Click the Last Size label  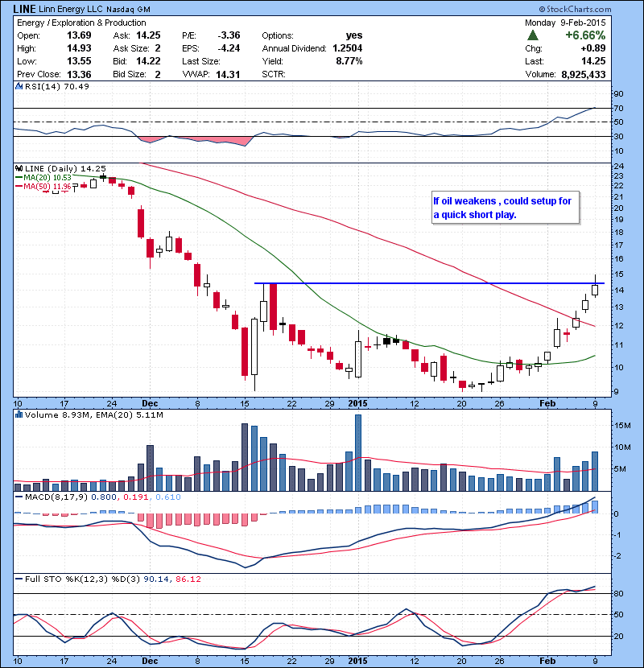pos(201,61)
